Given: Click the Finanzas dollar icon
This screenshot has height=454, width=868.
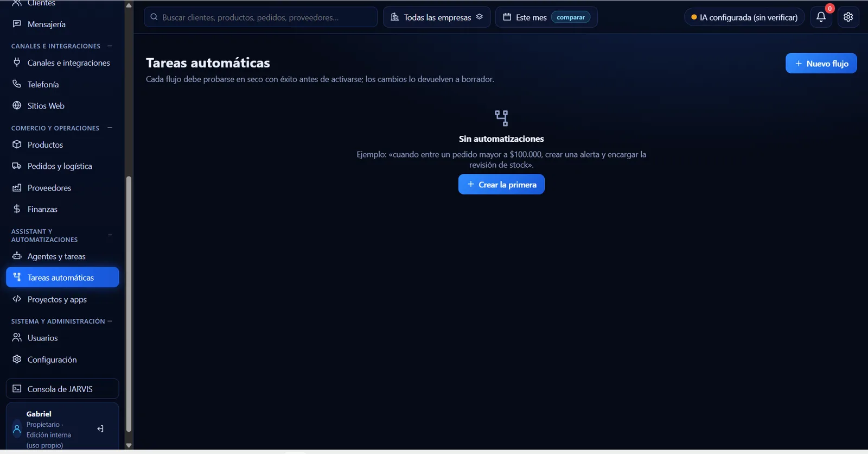Looking at the screenshot, I should click(x=17, y=209).
